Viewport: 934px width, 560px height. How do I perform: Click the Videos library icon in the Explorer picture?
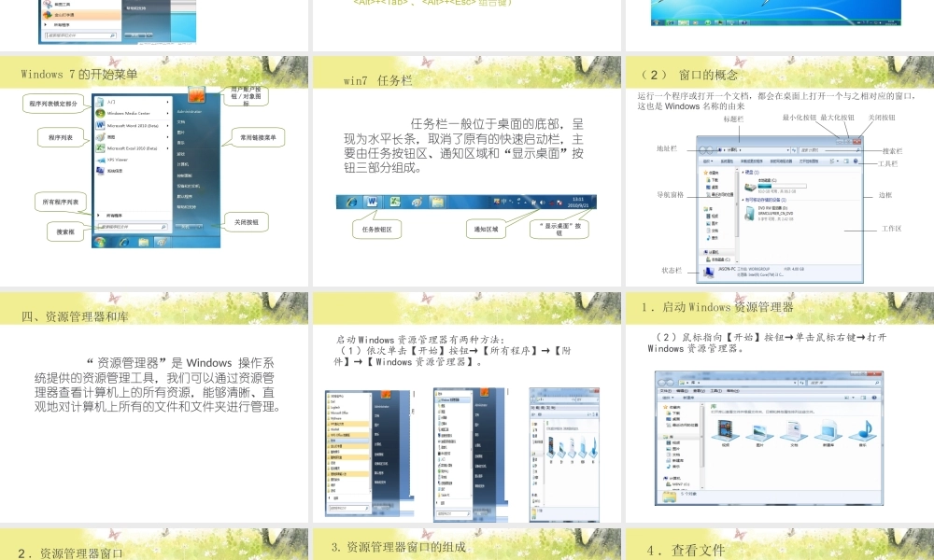725,430
